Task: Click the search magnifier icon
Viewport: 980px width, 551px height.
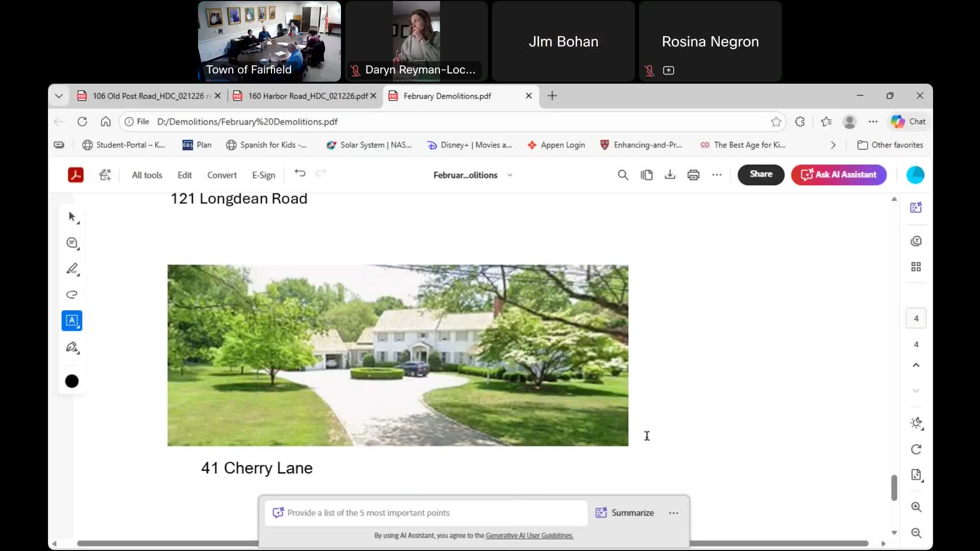Action: click(623, 175)
